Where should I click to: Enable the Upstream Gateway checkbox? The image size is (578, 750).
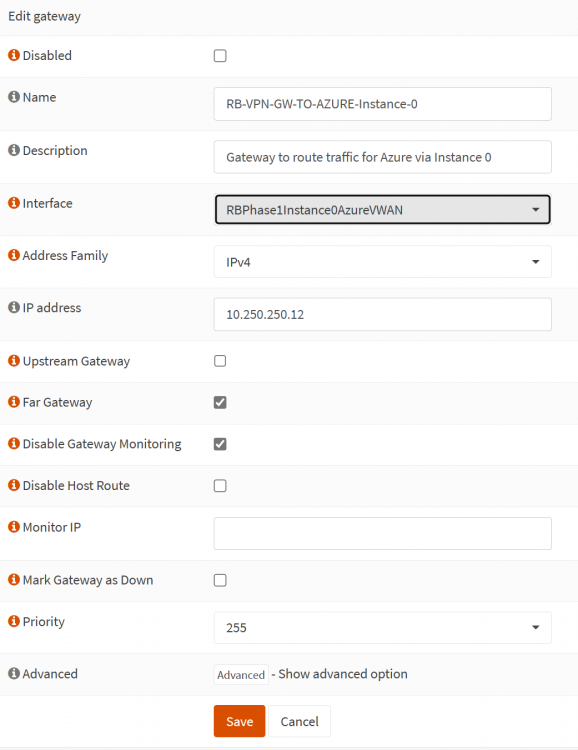[220, 361]
